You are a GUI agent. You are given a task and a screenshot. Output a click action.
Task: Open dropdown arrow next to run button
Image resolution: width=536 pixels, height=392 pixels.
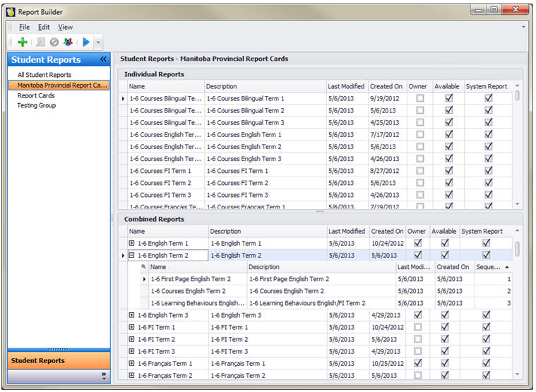point(99,43)
